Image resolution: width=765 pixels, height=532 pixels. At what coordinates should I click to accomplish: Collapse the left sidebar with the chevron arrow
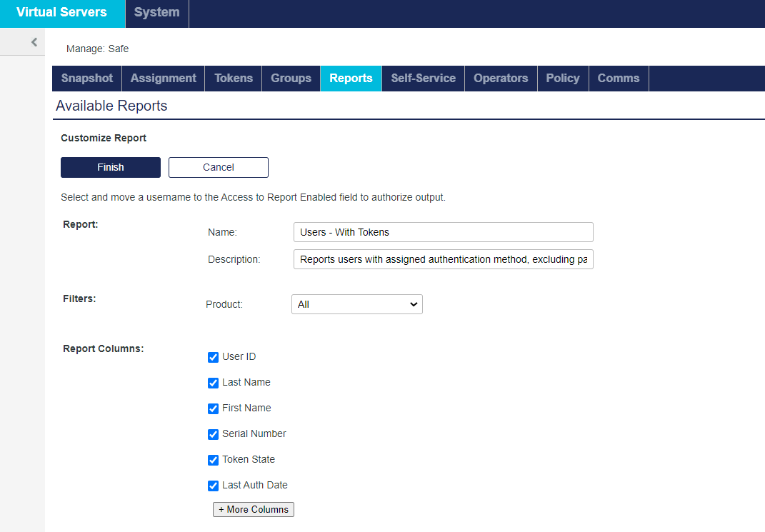34,42
